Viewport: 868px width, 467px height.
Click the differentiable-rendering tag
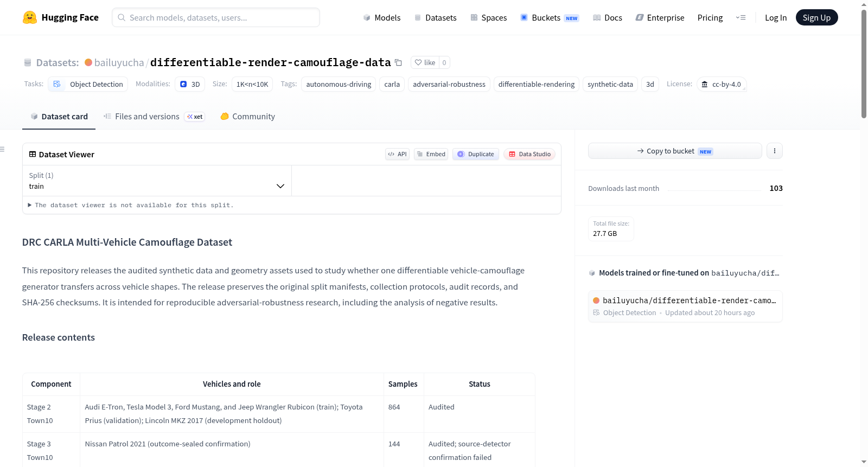(537, 84)
